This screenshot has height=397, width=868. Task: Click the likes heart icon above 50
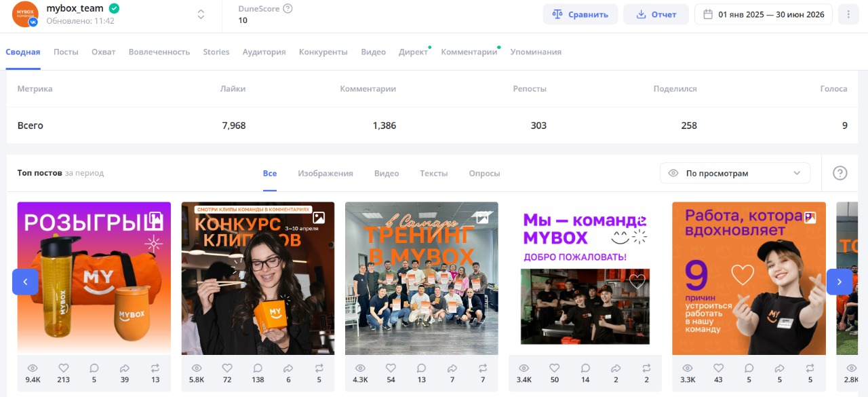tap(555, 368)
